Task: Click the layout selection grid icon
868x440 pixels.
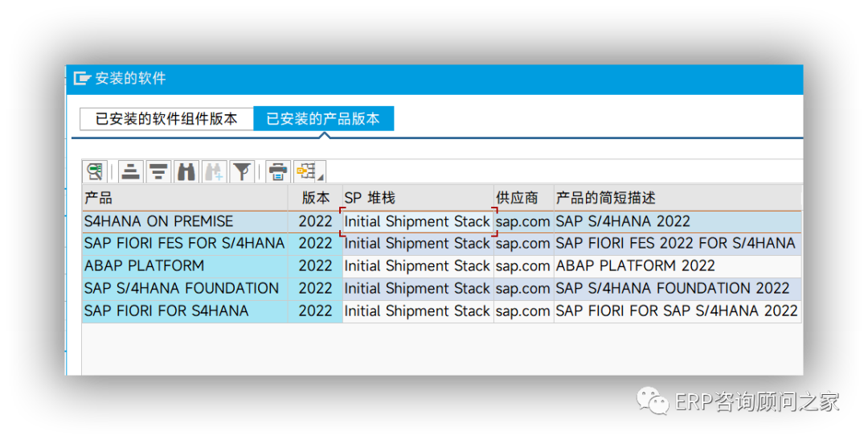Action: tap(305, 171)
